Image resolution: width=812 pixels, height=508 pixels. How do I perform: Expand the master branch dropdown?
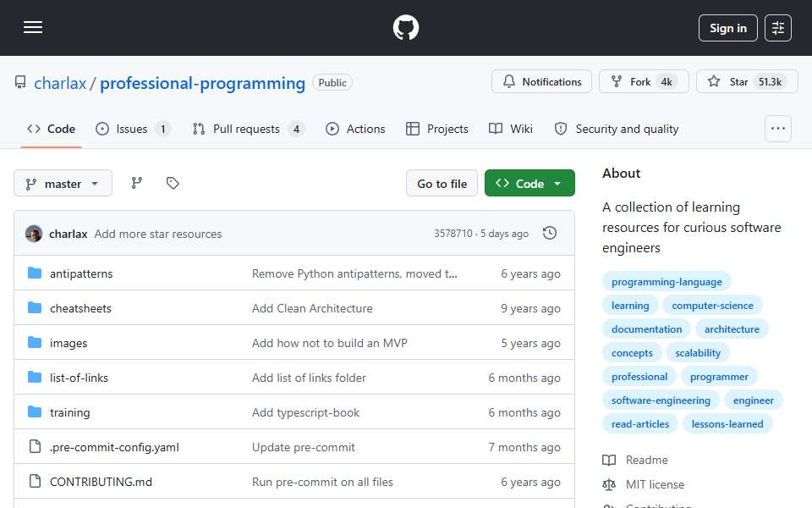pos(63,184)
